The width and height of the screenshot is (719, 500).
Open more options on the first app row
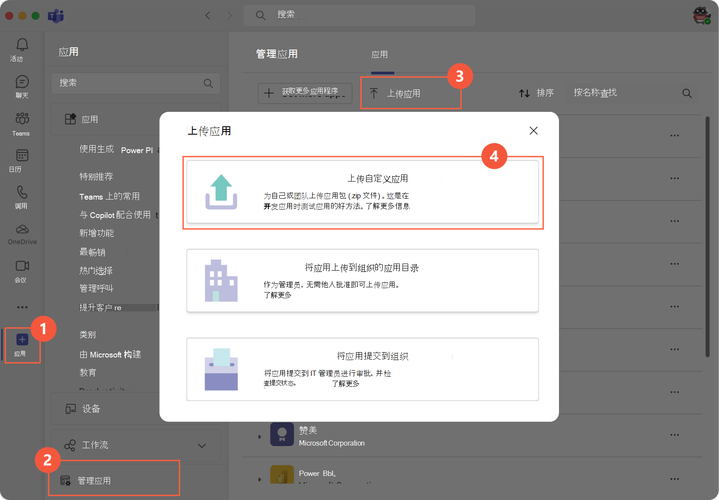coord(674,136)
